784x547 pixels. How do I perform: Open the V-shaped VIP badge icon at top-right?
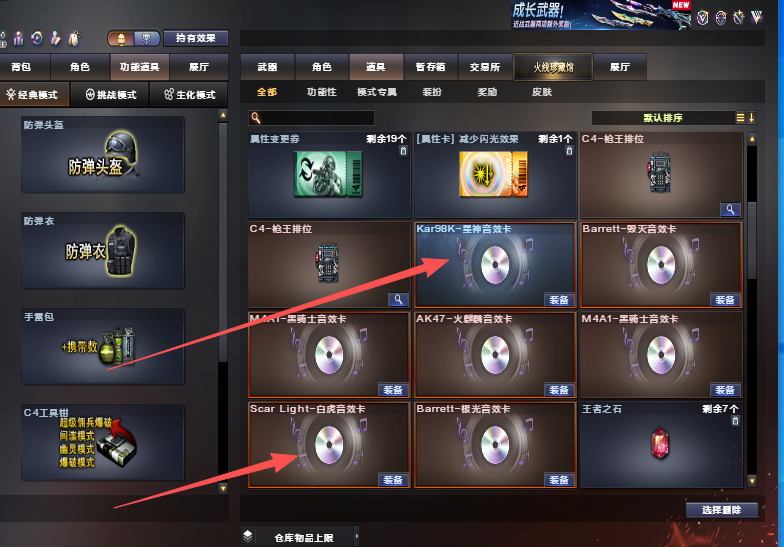pos(756,18)
